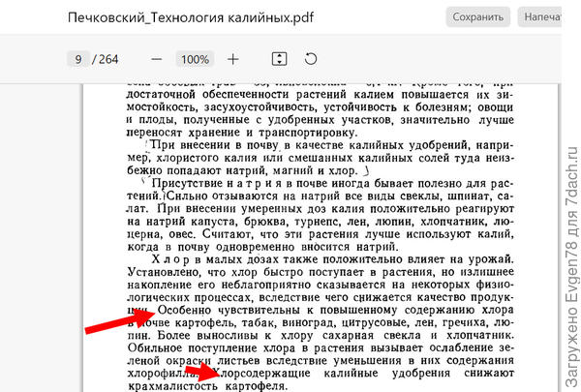Rotate the document with the rotate icon
This screenshot has height=392, width=581.
click(311, 59)
